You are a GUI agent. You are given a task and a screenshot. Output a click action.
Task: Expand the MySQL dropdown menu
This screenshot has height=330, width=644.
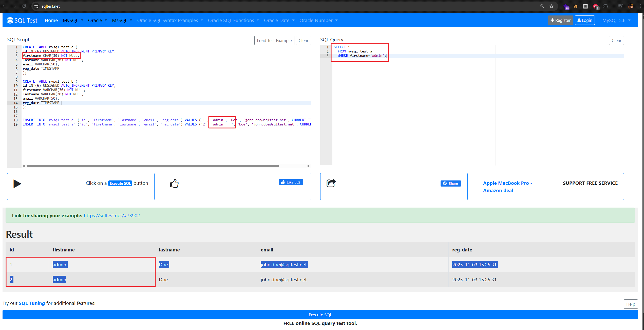pyautogui.click(x=73, y=20)
